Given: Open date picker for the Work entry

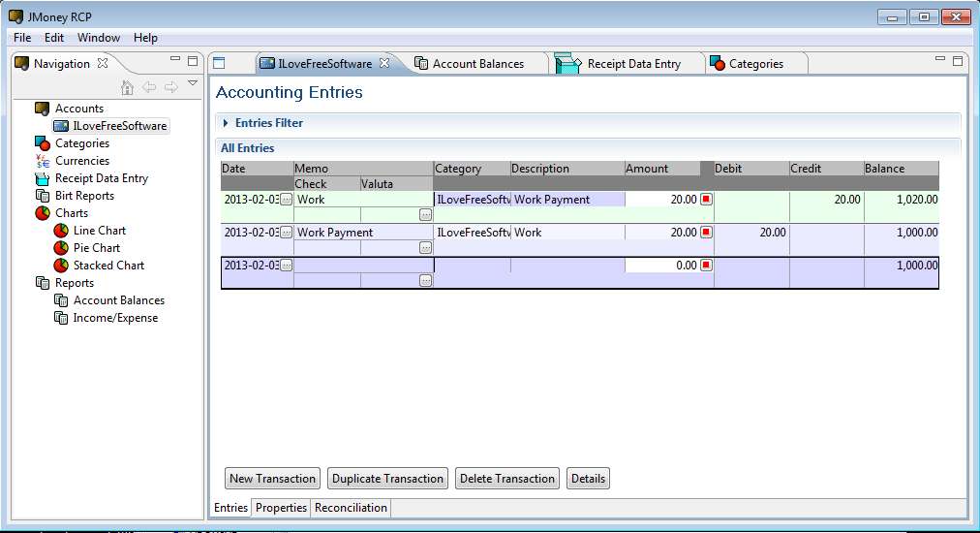Looking at the screenshot, I should click(286, 200).
